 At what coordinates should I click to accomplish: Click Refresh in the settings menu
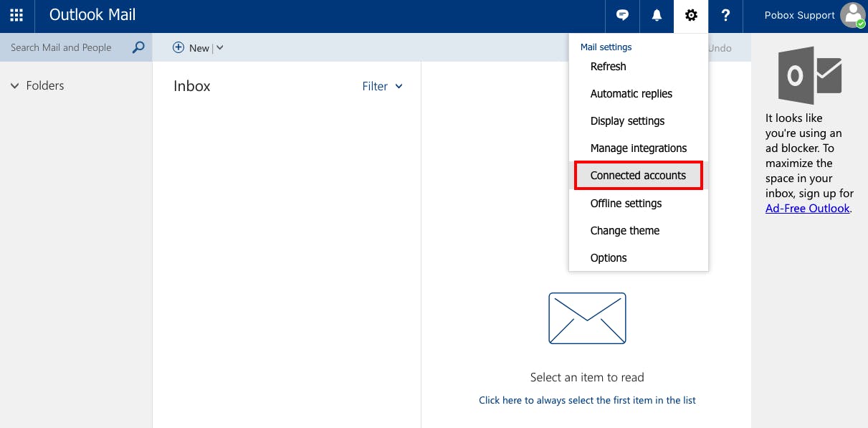(607, 66)
